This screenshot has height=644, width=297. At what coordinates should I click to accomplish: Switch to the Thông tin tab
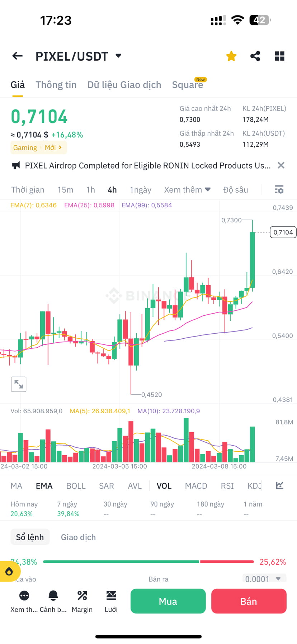coord(56,85)
